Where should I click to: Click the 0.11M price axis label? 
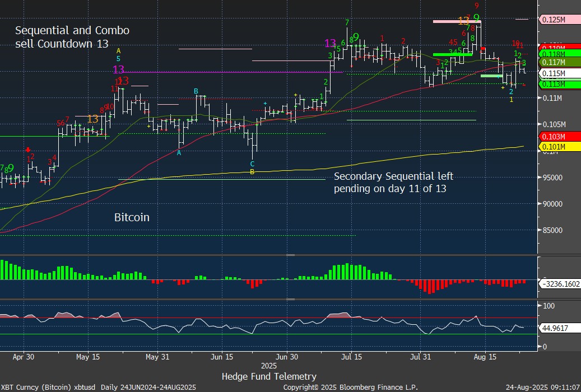coord(552,98)
